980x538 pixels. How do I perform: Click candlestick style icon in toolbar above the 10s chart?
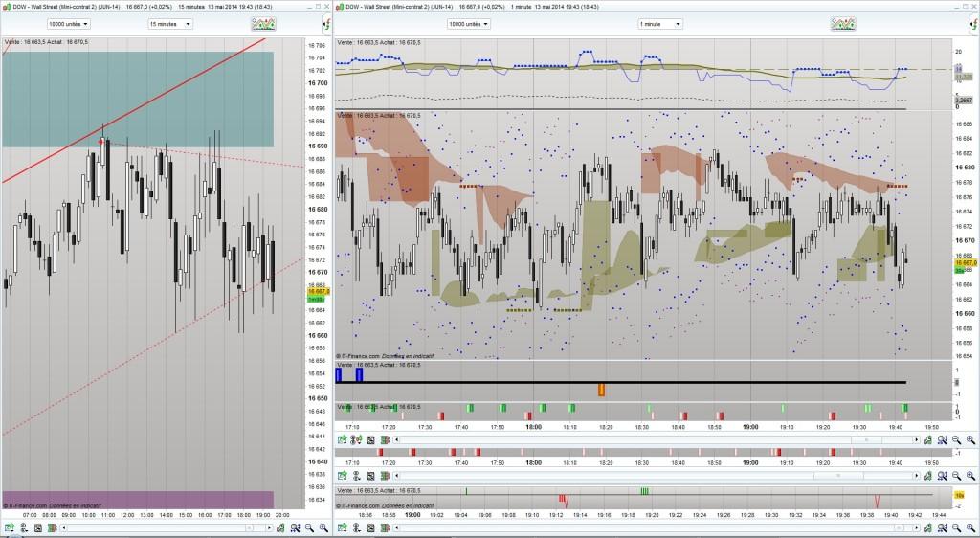coord(385,476)
